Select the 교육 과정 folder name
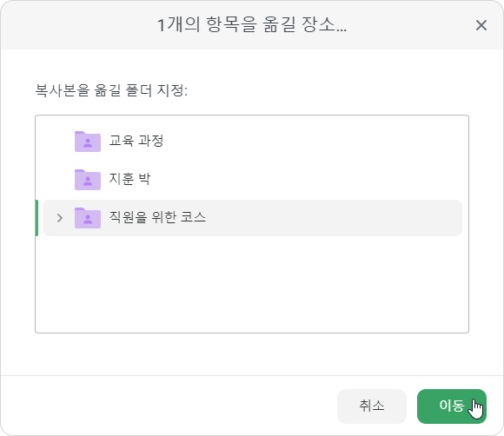The height and width of the screenshot is (436, 504). [x=136, y=141]
